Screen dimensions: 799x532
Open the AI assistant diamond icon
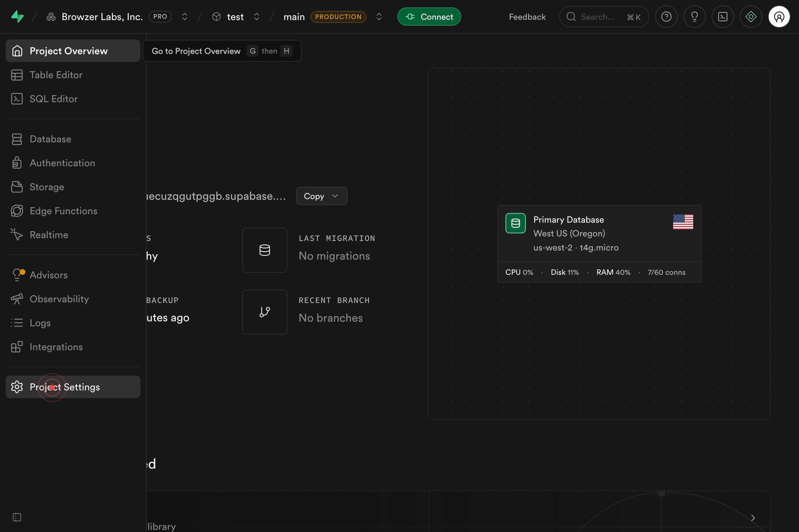tap(751, 17)
